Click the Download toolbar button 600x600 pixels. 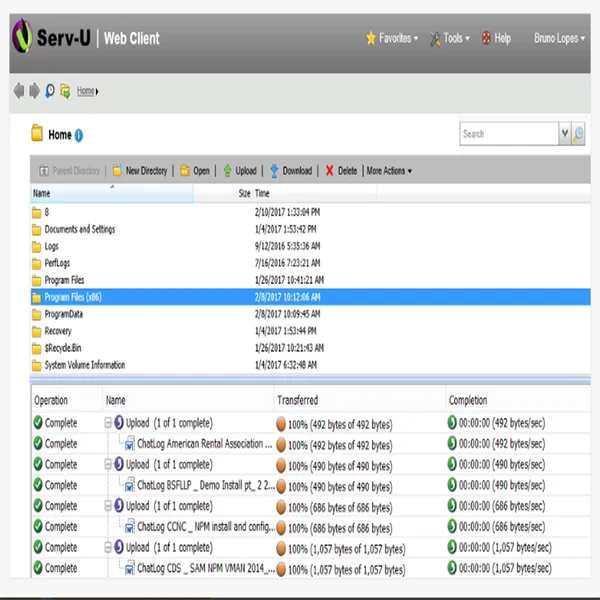point(291,171)
